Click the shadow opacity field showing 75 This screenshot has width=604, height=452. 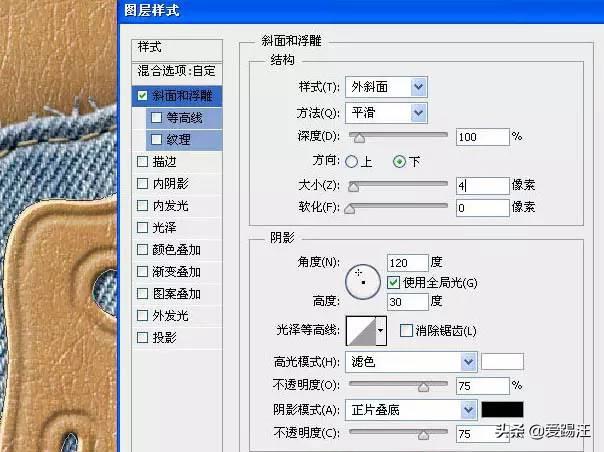point(483,434)
